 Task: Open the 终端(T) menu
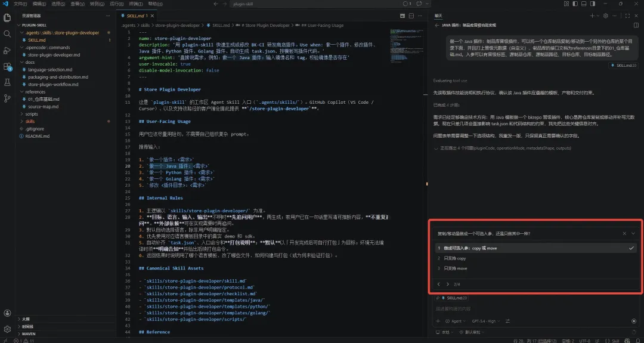pyautogui.click(x=135, y=4)
